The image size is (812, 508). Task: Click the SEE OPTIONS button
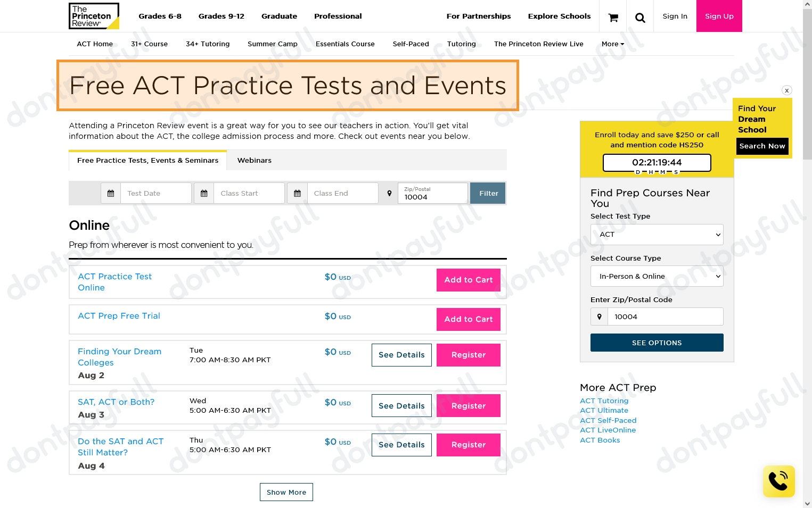click(657, 343)
